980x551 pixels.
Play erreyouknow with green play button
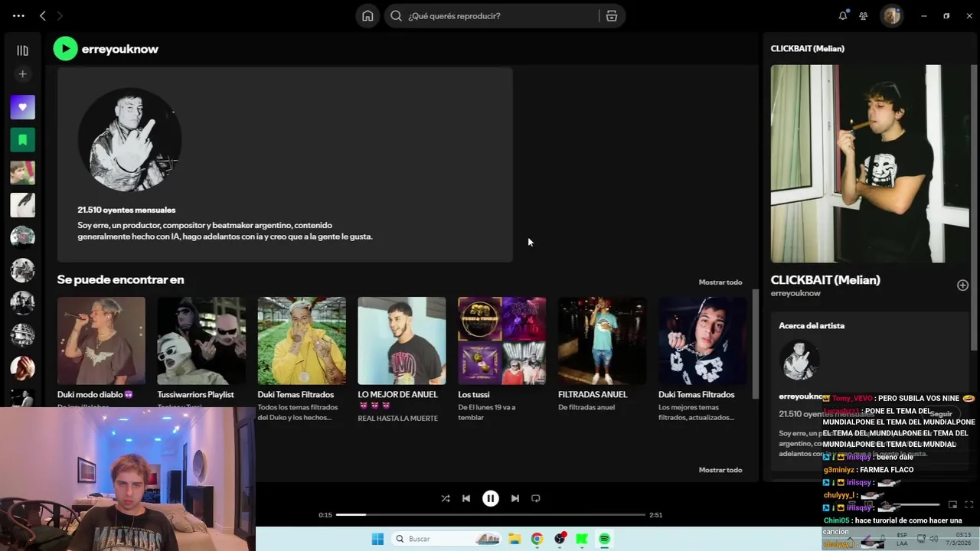point(65,49)
